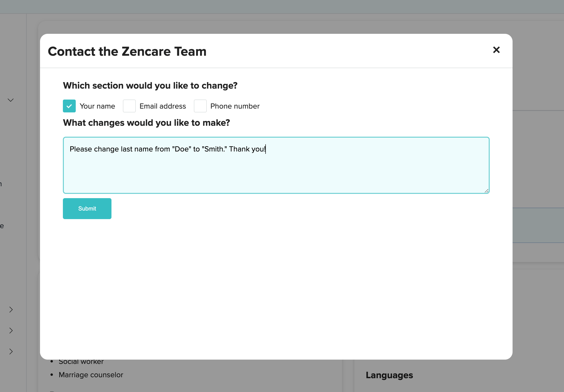
Task: Uncheck the Your name checkbox
Action: coord(69,106)
